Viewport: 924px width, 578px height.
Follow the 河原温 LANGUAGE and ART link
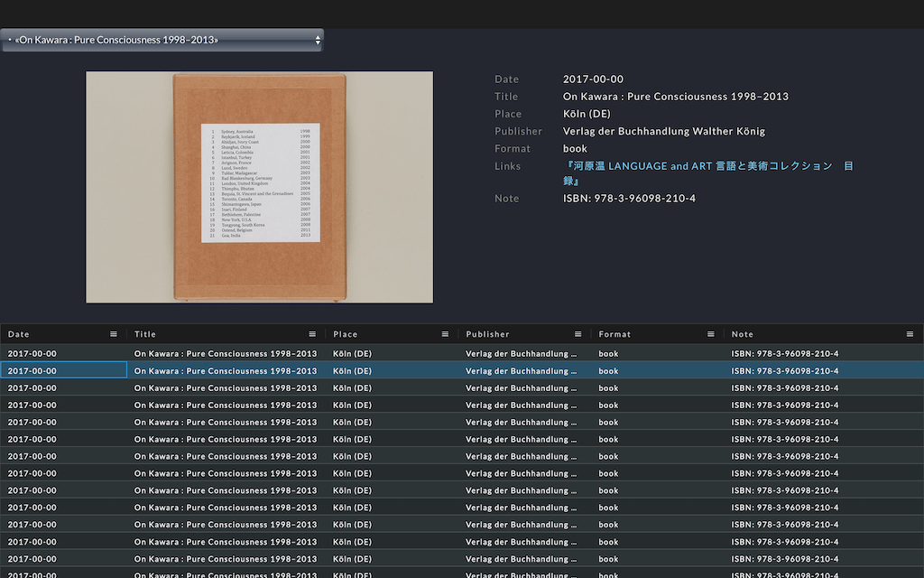pos(707,166)
